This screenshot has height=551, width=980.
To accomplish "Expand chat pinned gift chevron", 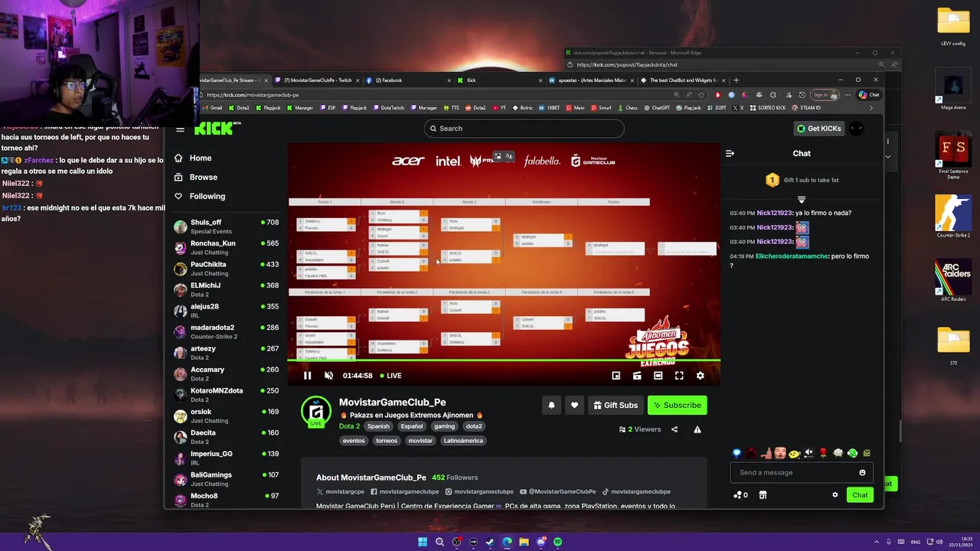I will [802, 200].
